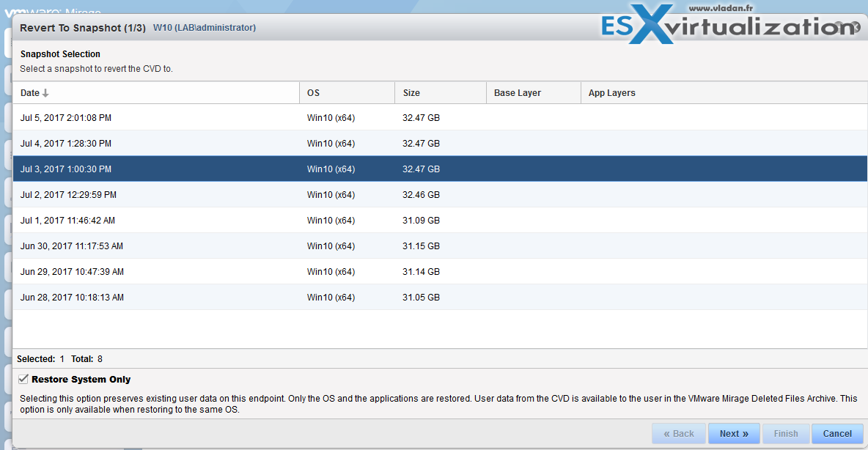Cancel the Revert To Snapshot wizard
The width and height of the screenshot is (868, 450).
pos(837,433)
